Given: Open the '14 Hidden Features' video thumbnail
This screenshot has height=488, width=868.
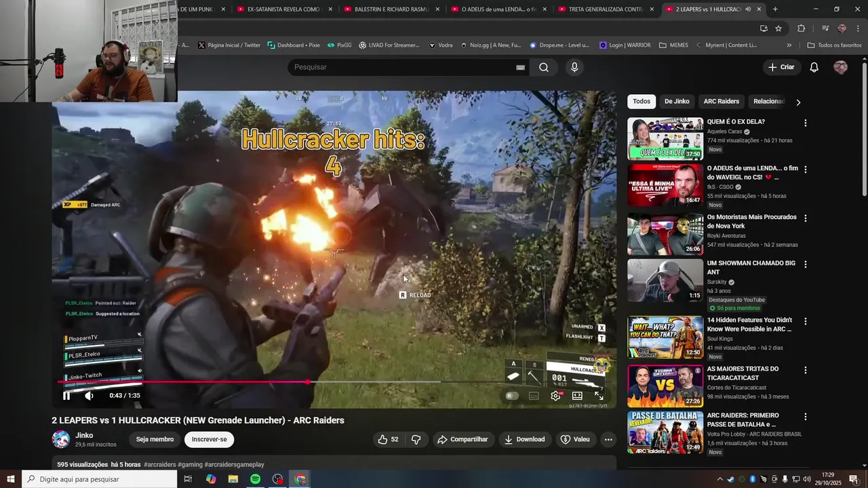Looking at the screenshot, I should (x=665, y=338).
